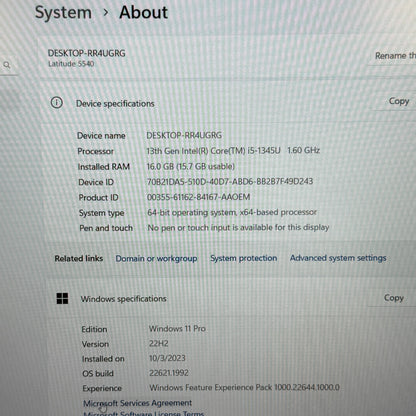The width and height of the screenshot is (416, 416).
Task: Click the OS build label
Action: pos(98,373)
